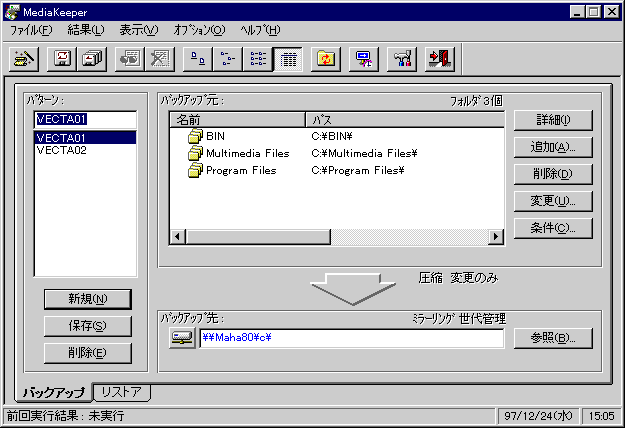This screenshot has height=428, width=625.
Task: Click the Multimedia Files folder icon
Action: point(195,153)
